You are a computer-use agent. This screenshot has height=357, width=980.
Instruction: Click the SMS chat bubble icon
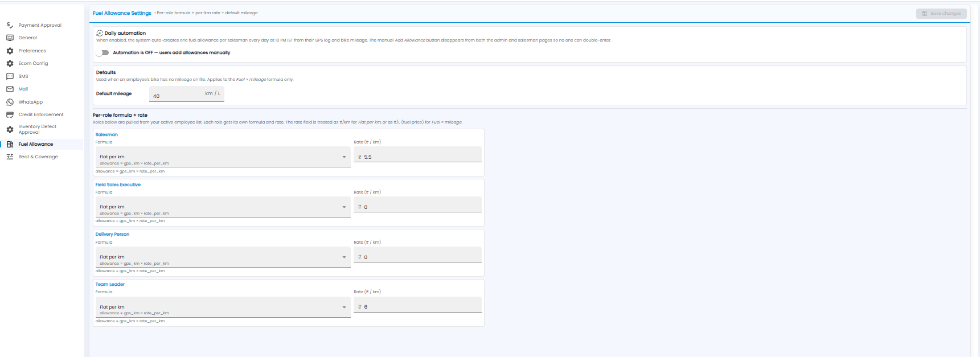[10, 76]
